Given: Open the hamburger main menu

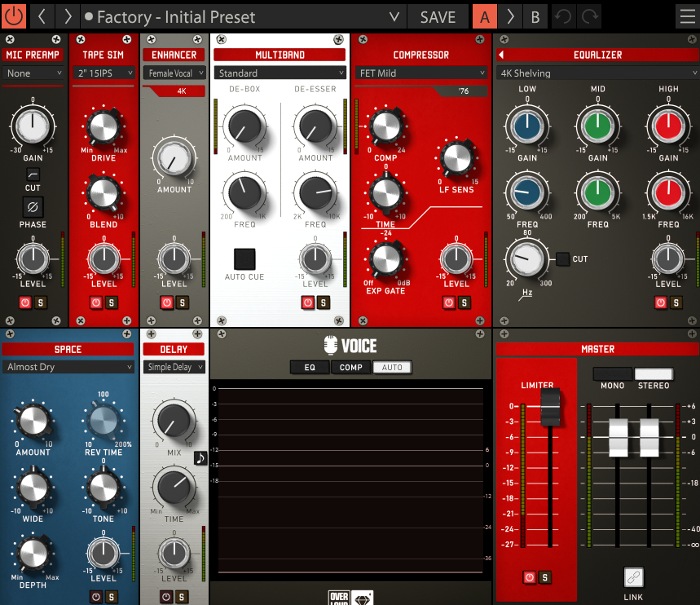Looking at the screenshot, I should coord(688,16).
